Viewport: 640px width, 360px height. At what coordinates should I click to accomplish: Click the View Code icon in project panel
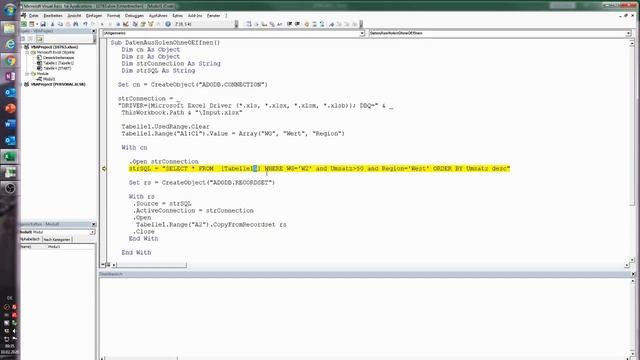23,38
